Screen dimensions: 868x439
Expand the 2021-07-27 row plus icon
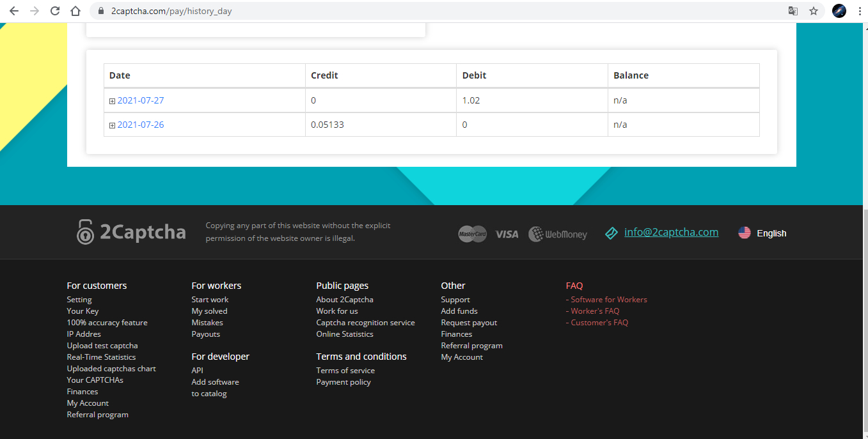pyautogui.click(x=112, y=101)
